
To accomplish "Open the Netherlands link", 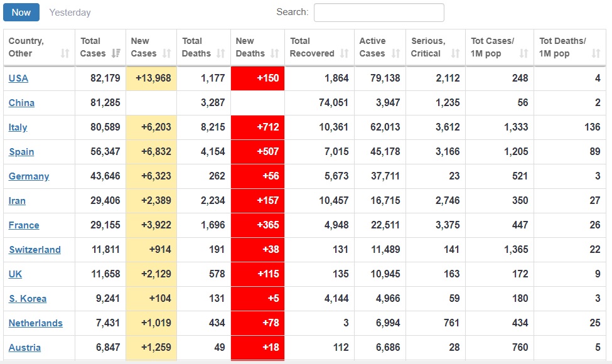I will coord(36,323).
